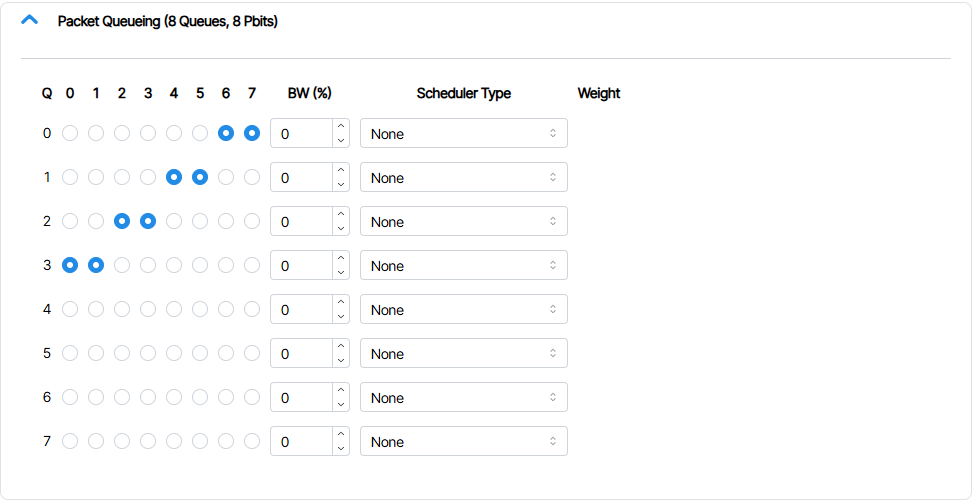Select Pbit 7 radio for queue 0

pos(252,133)
